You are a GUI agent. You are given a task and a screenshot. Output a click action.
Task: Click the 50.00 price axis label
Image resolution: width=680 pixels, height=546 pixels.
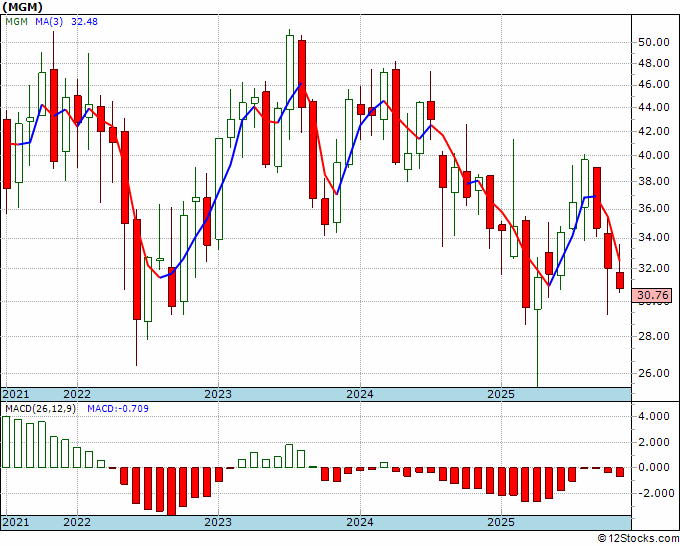coord(653,43)
